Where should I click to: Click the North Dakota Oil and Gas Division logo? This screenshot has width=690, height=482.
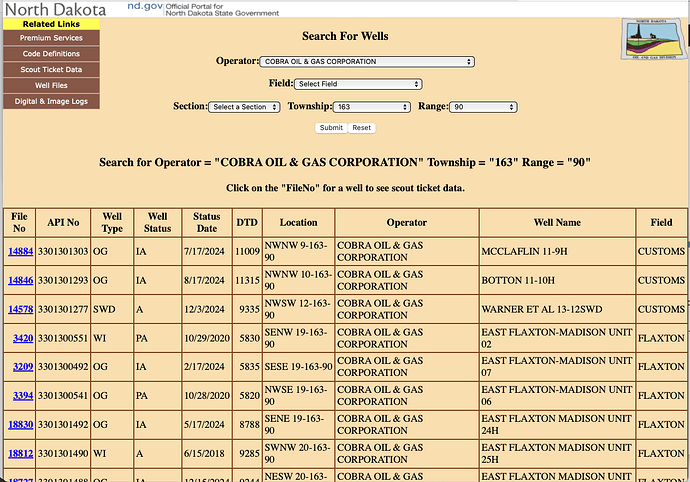point(654,39)
